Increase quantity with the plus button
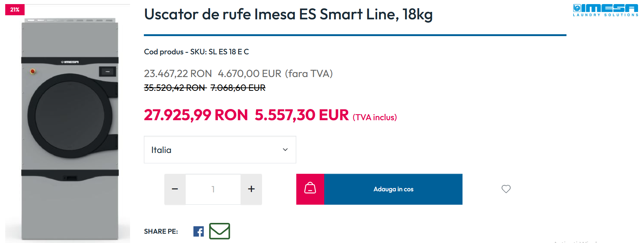This screenshot has height=243, width=644. click(x=251, y=189)
